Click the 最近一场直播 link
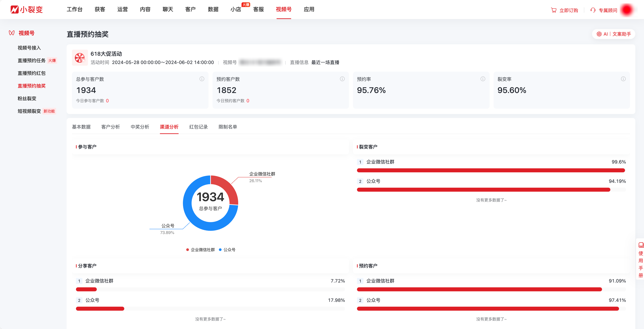Screen dimensions: 644x329 (325, 62)
